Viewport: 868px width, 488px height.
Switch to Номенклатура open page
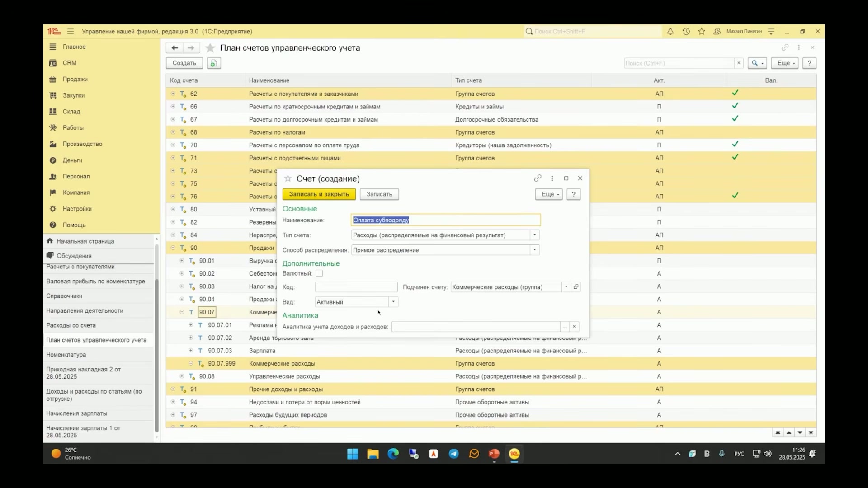coord(66,355)
